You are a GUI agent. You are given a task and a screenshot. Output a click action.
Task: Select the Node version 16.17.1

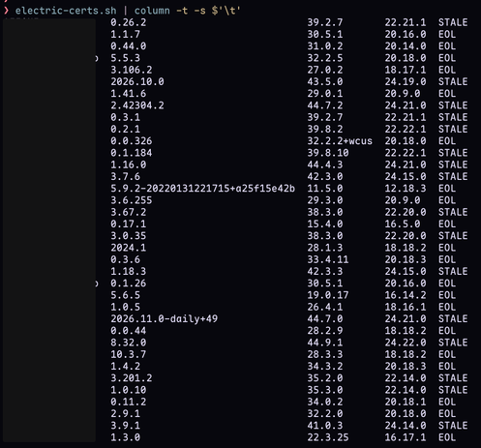pos(406,437)
